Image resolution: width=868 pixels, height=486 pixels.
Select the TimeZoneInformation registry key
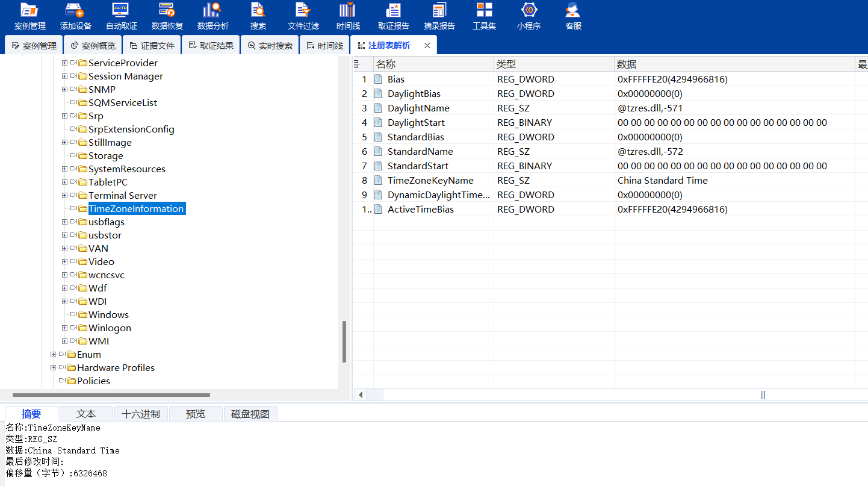(136, 209)
